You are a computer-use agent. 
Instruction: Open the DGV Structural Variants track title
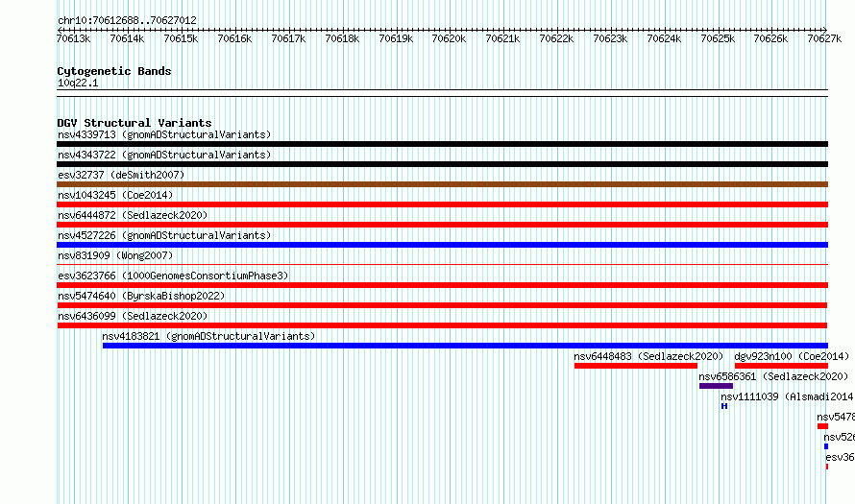(134, 123)
